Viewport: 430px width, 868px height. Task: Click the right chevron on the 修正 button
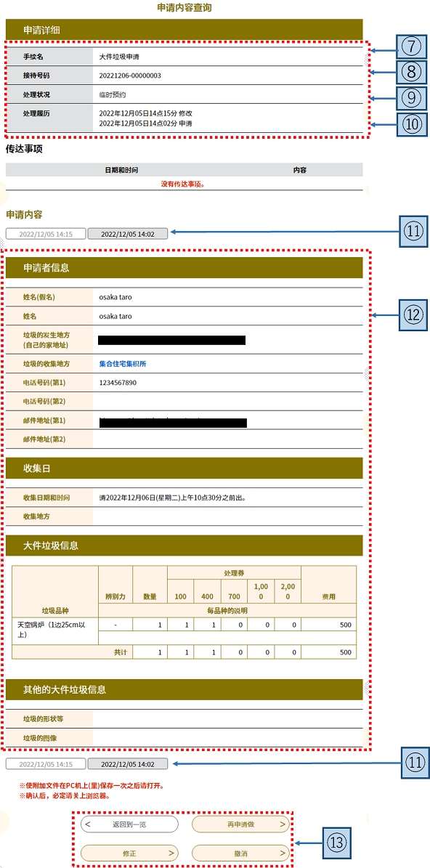click(x=171, y=853)
